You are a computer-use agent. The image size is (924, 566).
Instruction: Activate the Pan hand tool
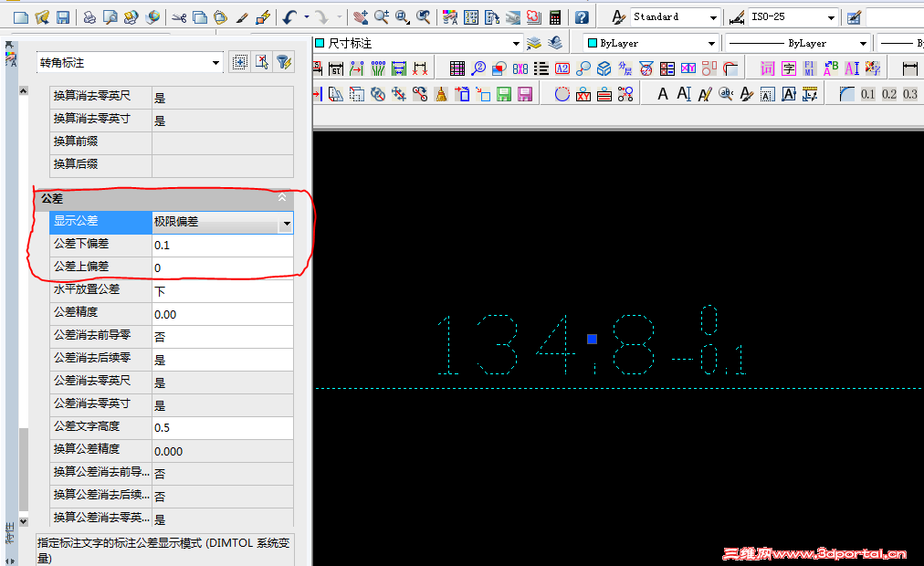pos(361,17)
